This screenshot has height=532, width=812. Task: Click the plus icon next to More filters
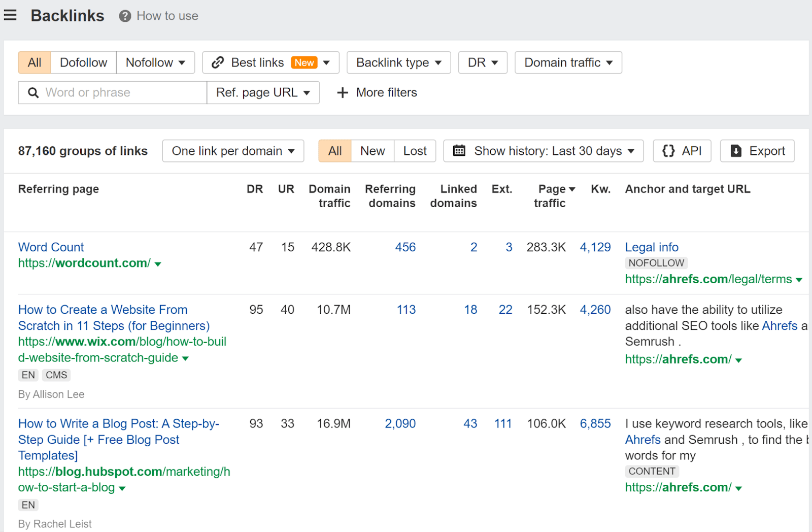tap(342, 92)
